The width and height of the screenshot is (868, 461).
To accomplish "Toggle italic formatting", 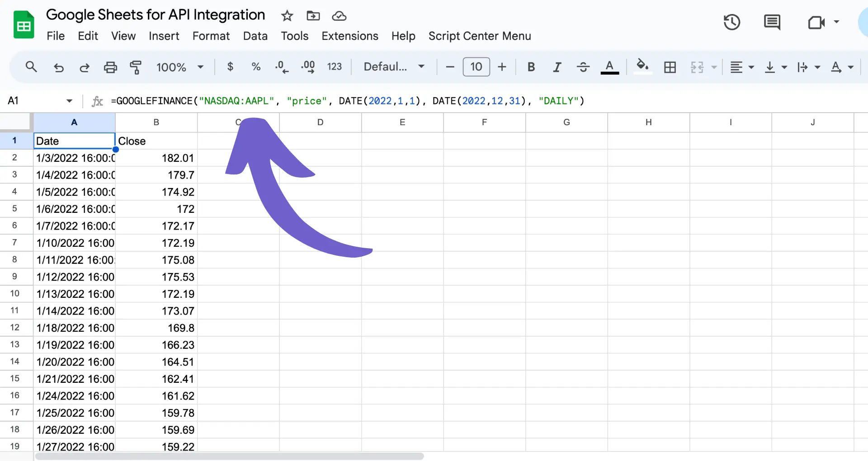I will 557,67.
